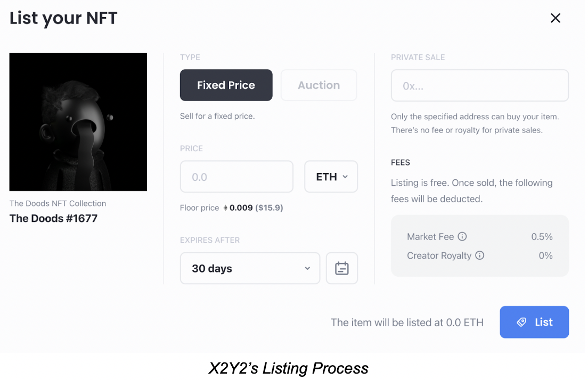Image resolution: width=588 pixels, height=380 pixels.
Task: Click the Ethereum symbol beside floor price
Action: tap(225, 208)
